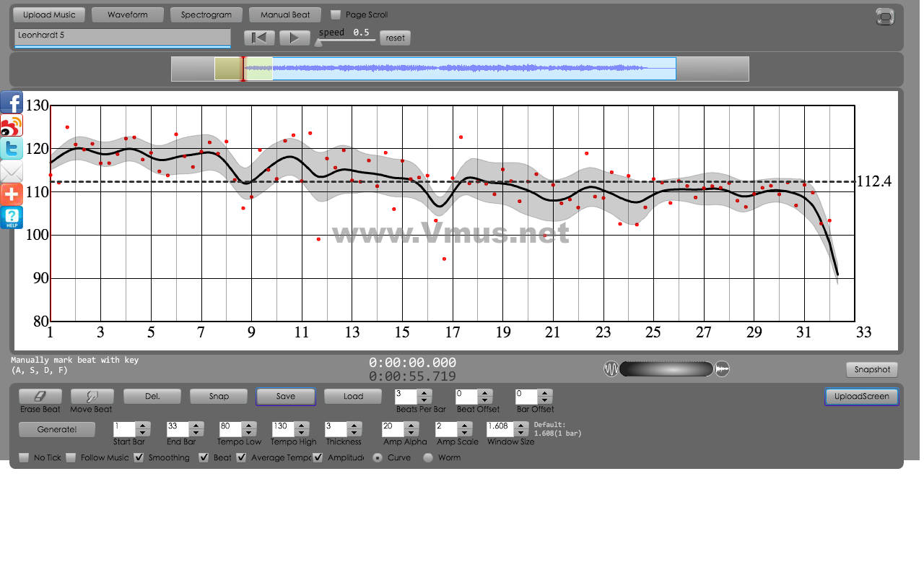Increase Tempo Low stepper

click(x=248, y=426)
